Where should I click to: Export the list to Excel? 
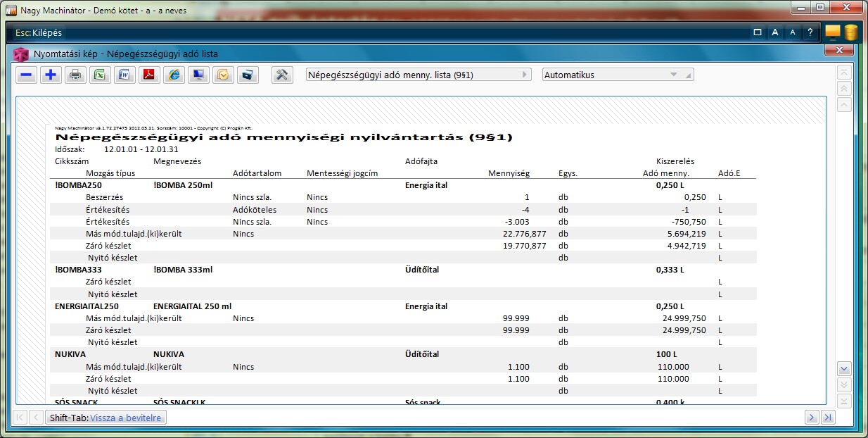[x=100, y=75]
